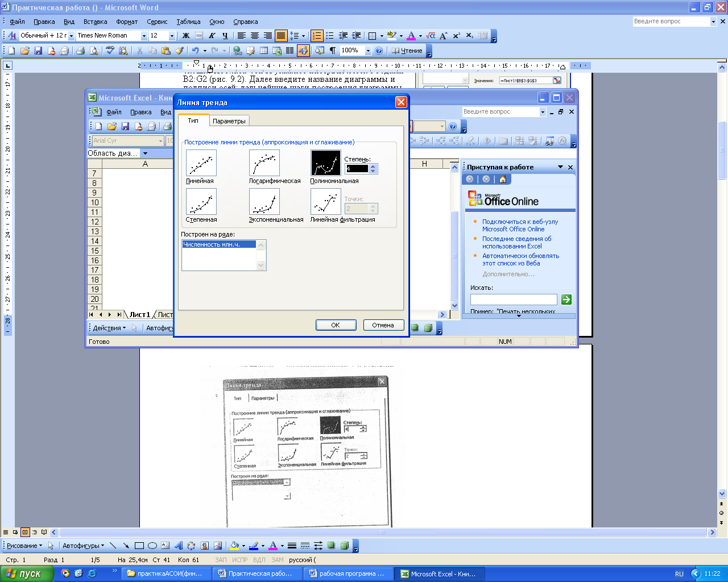Viewport: 728px width, 582px height.
Task: Open Word Help icon
Action: click(379, 51)
